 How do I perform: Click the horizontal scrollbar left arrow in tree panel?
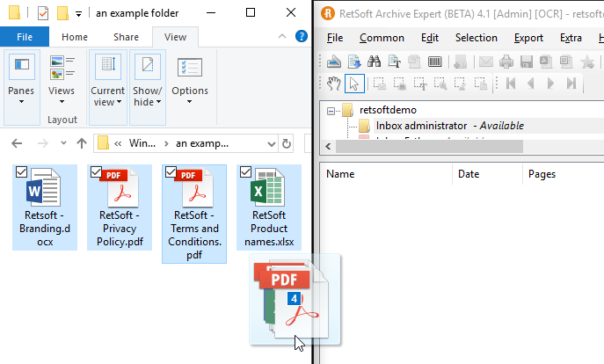(x=328, y=146)
